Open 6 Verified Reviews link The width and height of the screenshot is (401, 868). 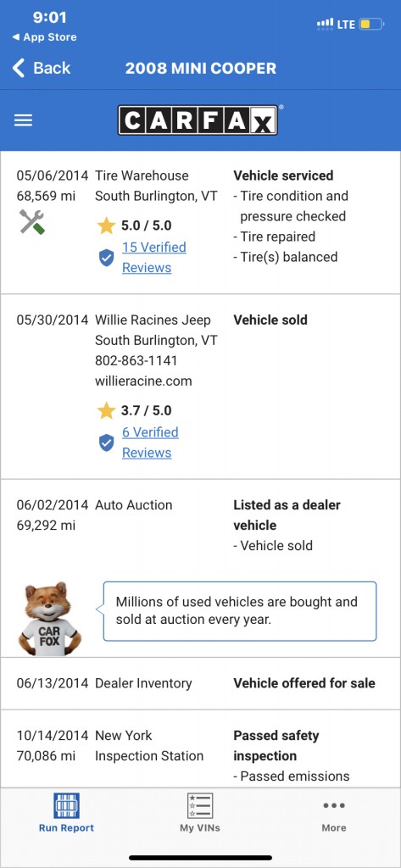point(150,442)
